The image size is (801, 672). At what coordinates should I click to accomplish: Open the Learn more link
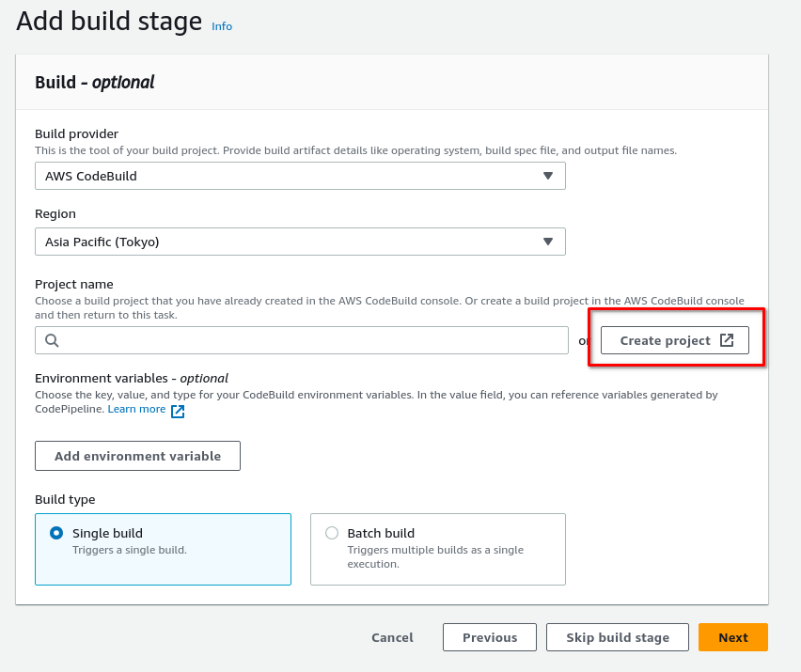click(136, 410)
